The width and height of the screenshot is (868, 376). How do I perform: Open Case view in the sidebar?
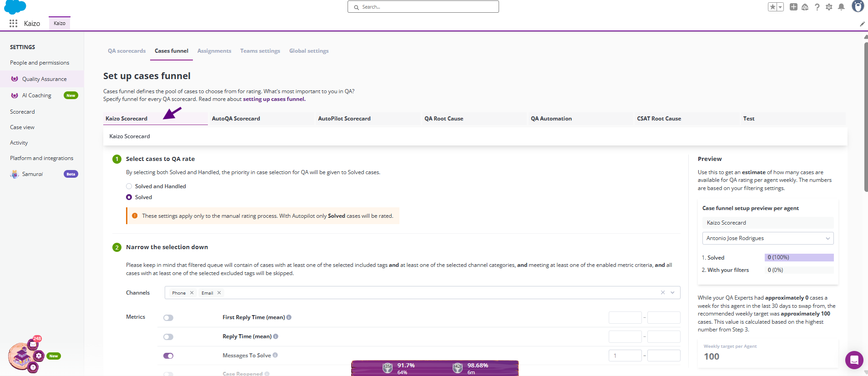(x=22, y=127)
